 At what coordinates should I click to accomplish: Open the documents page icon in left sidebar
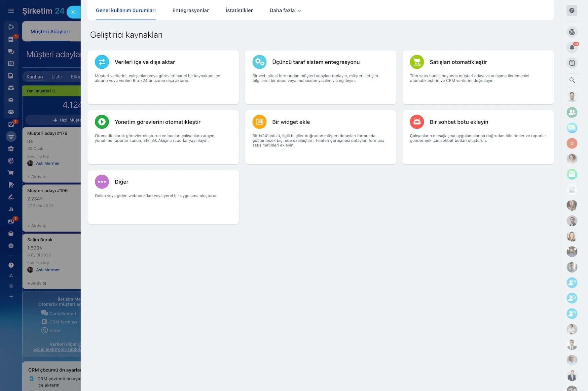(x=11, y=76)
